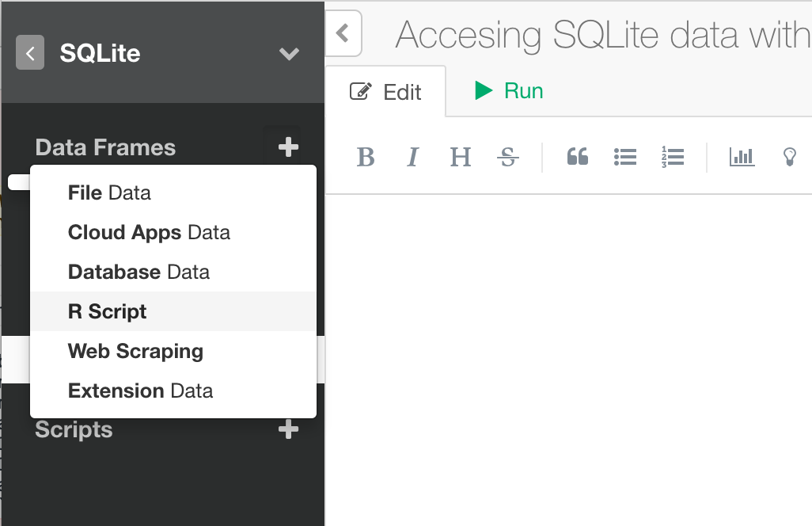The image size is (812, 526).
Task: Click the note title 'Accesing SQLite data with'
Action: (x=603, y=35)
